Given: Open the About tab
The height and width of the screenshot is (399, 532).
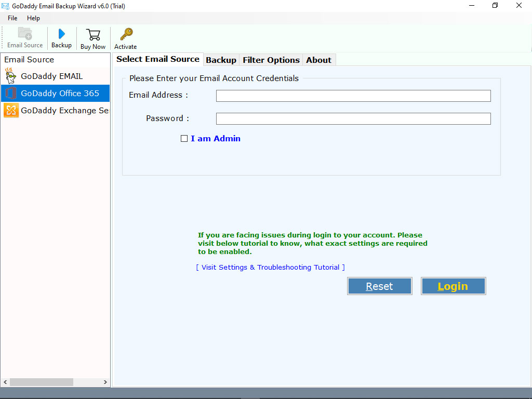Looking at the screenshot, I should 318,60.
